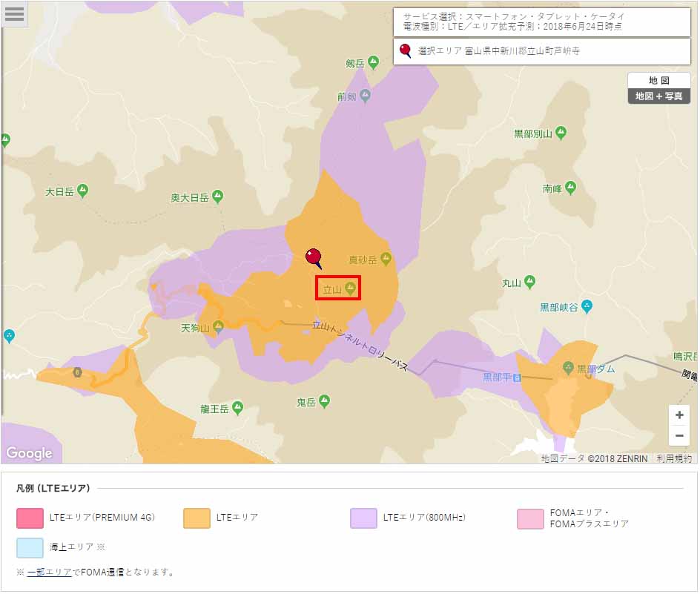
Task: Click the 黒部ダム landmark icon
Action: [x=568, y=367]
